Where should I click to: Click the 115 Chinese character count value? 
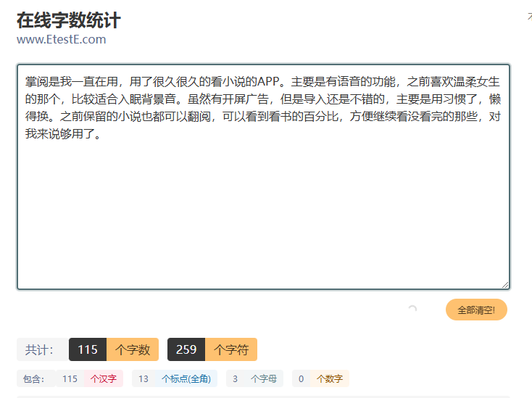[70, 378]
